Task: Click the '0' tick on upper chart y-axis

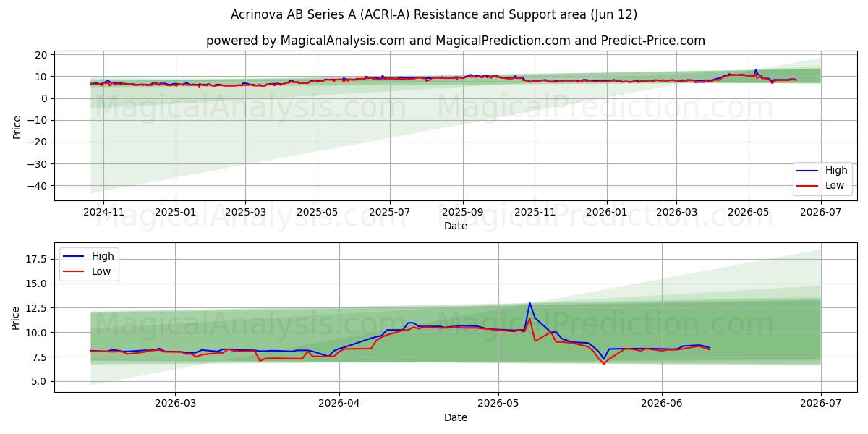Action: click(x=45, y=98)
